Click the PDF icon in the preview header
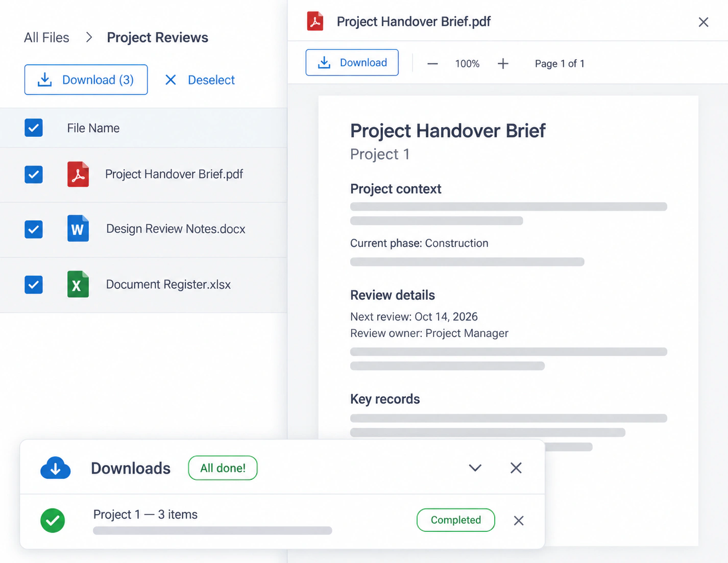The height and width of the screenshot is (563, 728). click(315, 21)
